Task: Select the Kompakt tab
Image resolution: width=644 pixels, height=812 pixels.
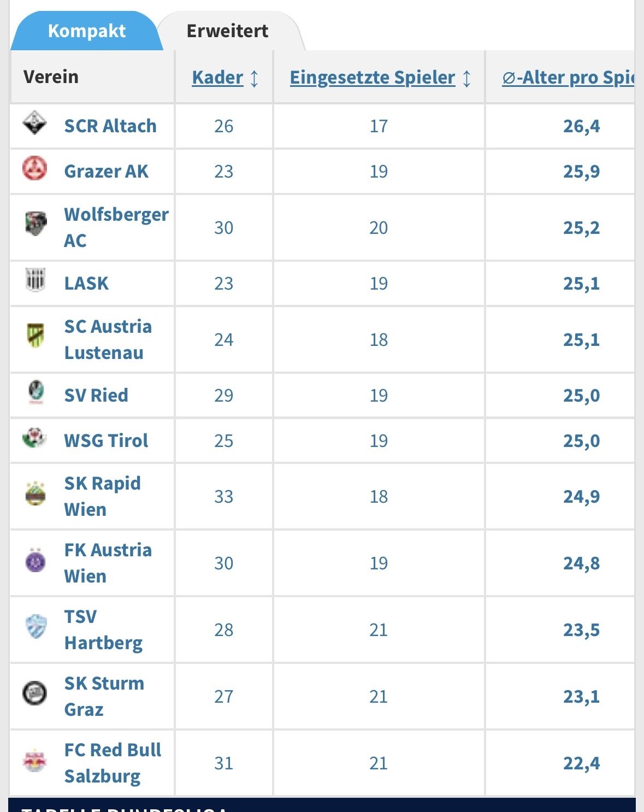Action: coord(87,31)
